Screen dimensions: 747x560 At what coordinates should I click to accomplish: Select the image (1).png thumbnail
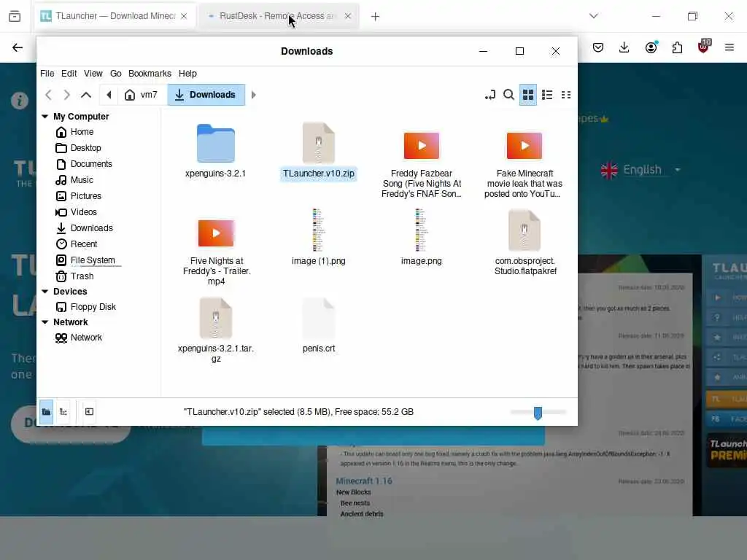318,230
